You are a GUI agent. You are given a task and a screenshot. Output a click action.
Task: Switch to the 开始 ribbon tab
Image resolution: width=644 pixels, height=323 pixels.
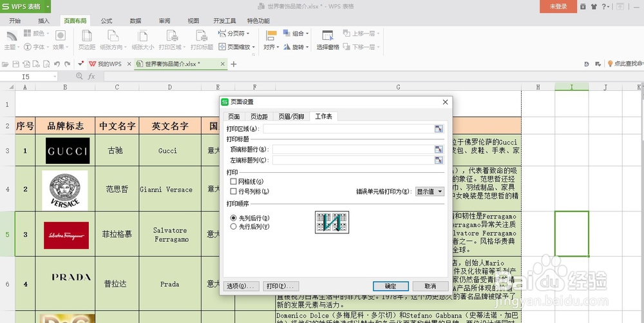tap(15, 21)
